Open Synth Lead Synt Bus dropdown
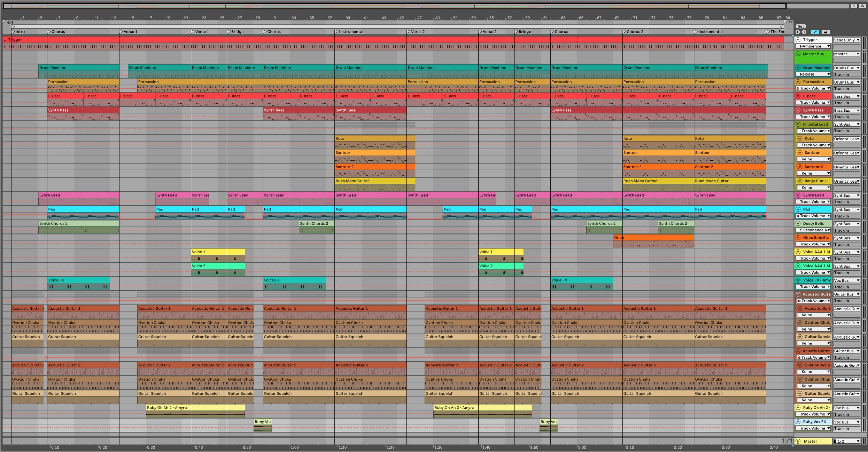Viewport: 868px width, 452px height. tap(846, 196)
